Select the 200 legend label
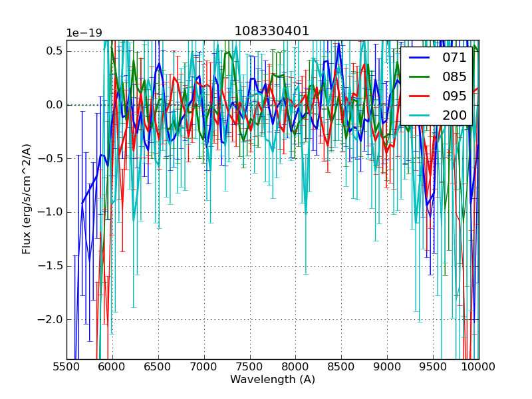This screenshot has width=532, height=399. [x=454, y=115]
